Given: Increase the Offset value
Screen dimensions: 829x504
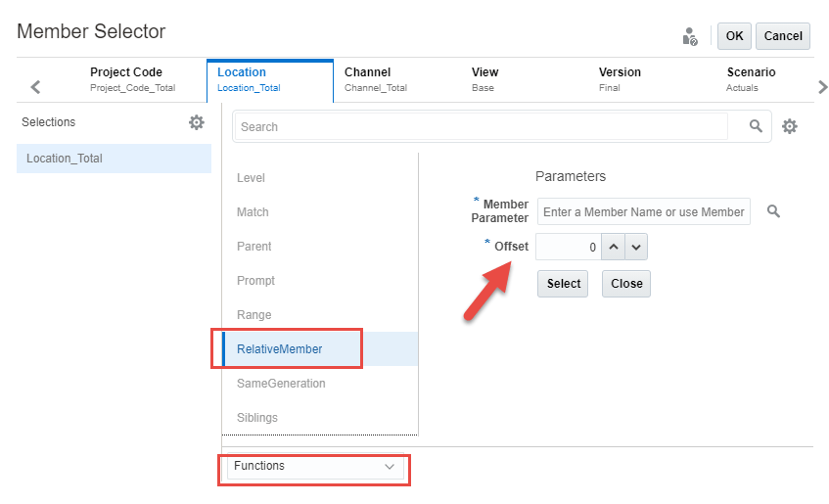Looking at the screenshot, I should tap(614, 247).
